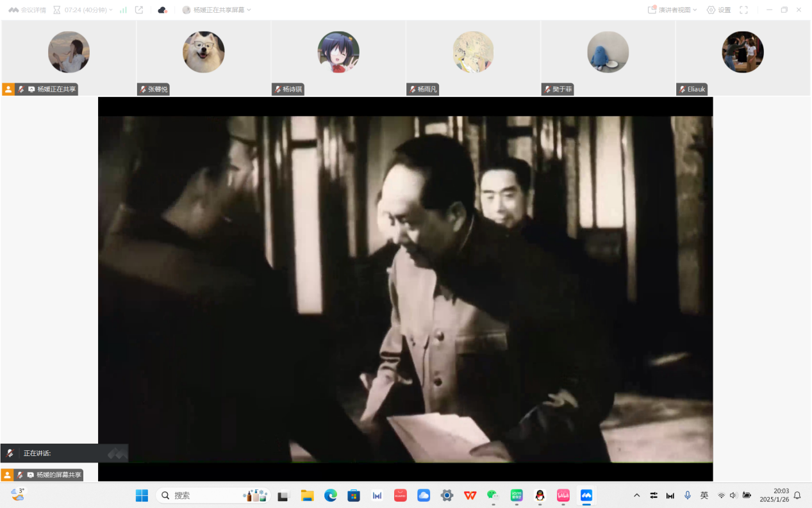Check the network signal strength icon
812x508 pixels.
click(x=123, y=10)
